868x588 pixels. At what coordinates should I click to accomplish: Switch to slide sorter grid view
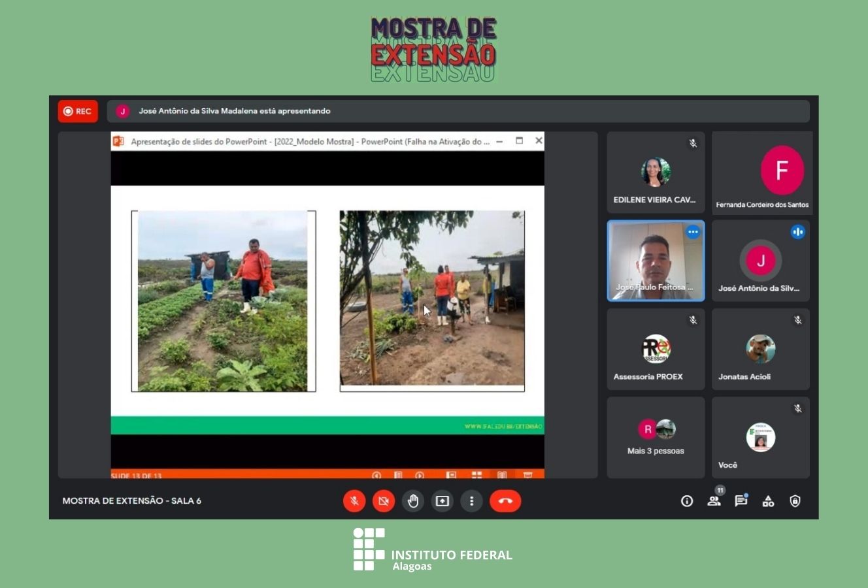pyautogui.click(x=477, y=475)
